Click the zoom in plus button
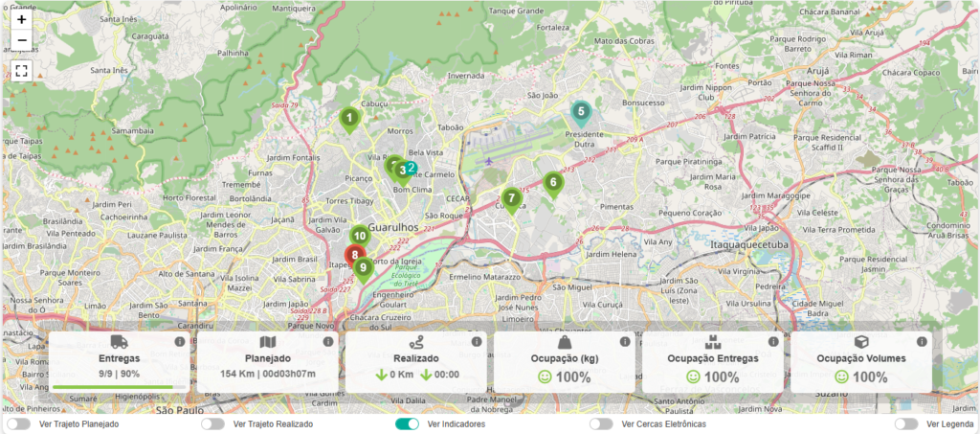Screen dimensions: 980x434 pos(22,19)
